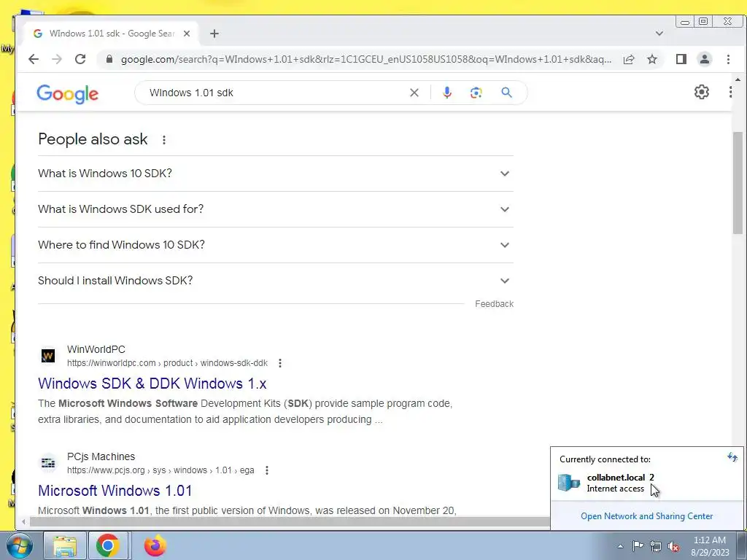Image resolution: width=747 pixels, height=560 pixels.
Task: Click the network flyout refresh arrows icon
Action: pos(732,458)
